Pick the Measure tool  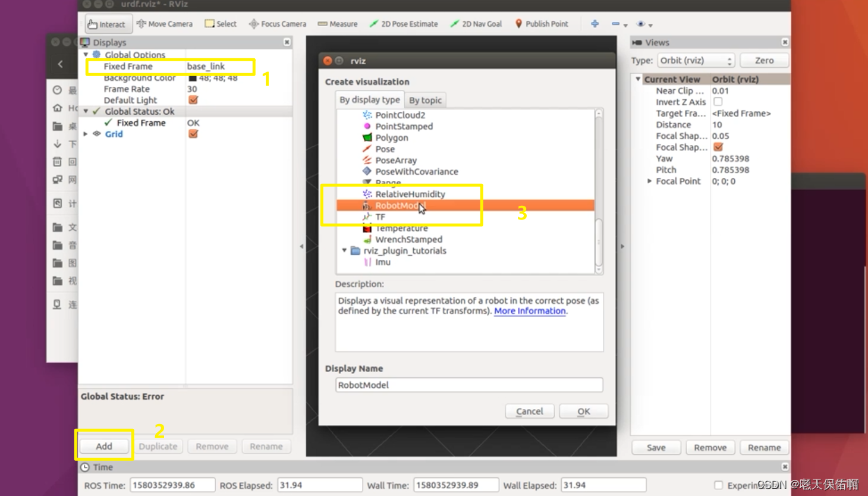(338, 24)
